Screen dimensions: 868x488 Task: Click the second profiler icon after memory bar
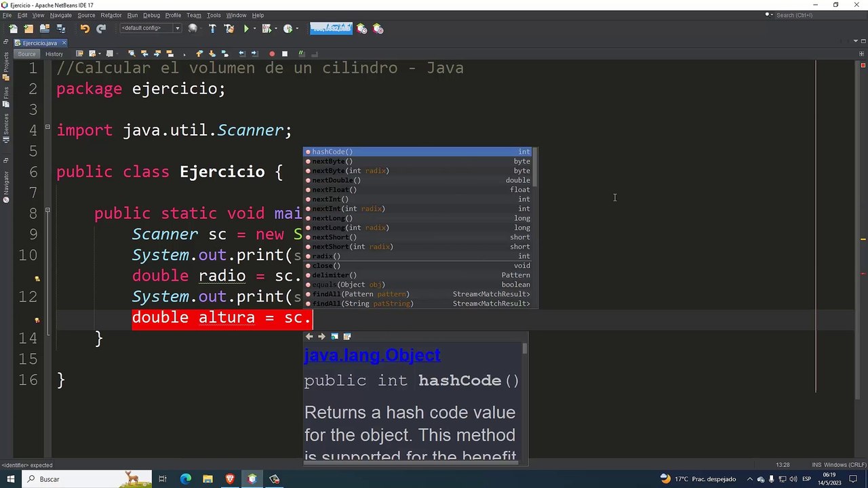pos(378,28)
